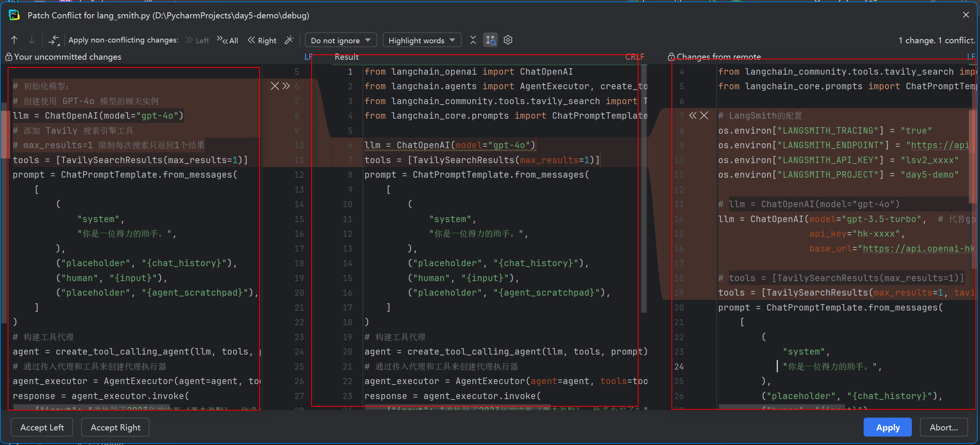Click '# LangSmith的配置' comment in remote pane
The image size is (980, 445).
(760, 116)
